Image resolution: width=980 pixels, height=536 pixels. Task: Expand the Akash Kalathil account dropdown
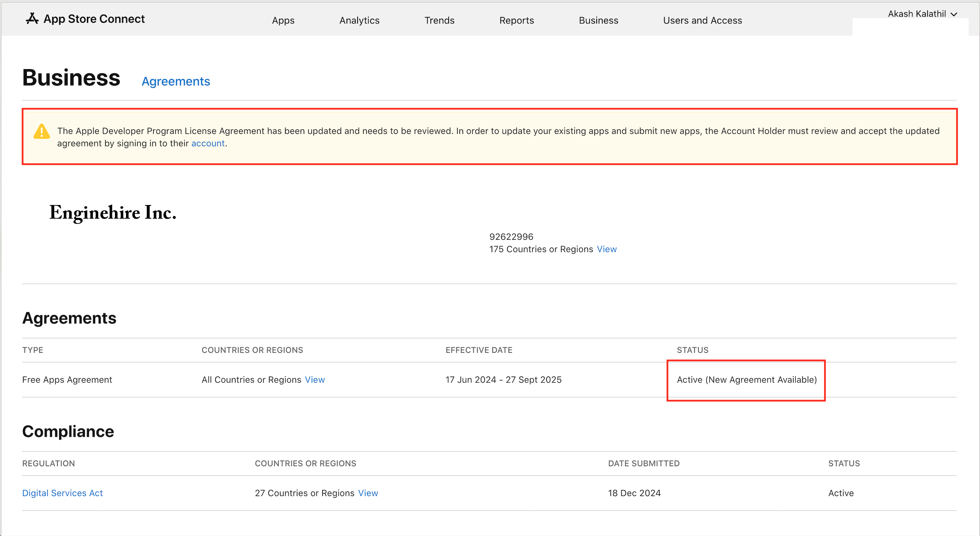click(x=922, y=14)
